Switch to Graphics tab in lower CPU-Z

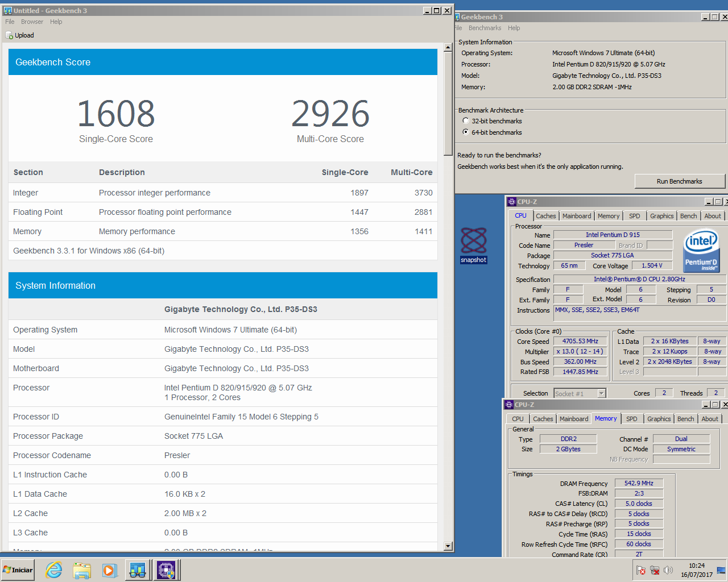(x=659, y=419)
